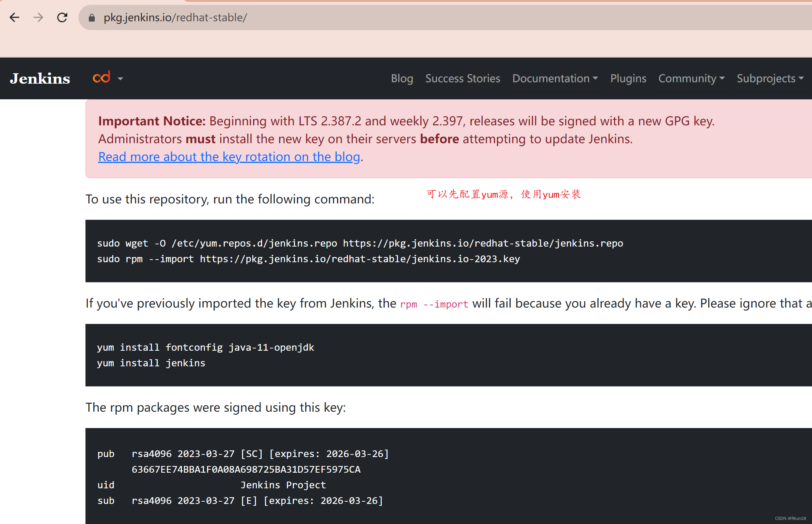Viewport: 812px width, 524px height.
Task: Expand the Documentation dropdown menu
Action: tap(555, 78)
